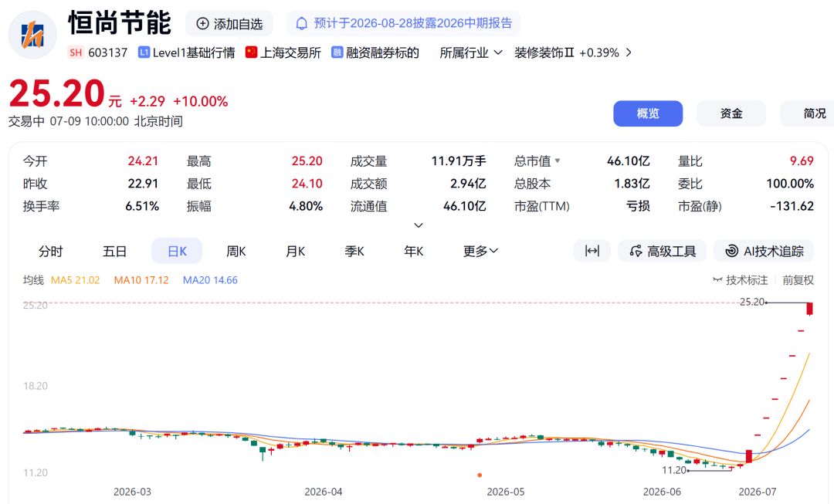834x504 pixels.
Task: Select the 日K chart tab
Action: click(177, 251)
